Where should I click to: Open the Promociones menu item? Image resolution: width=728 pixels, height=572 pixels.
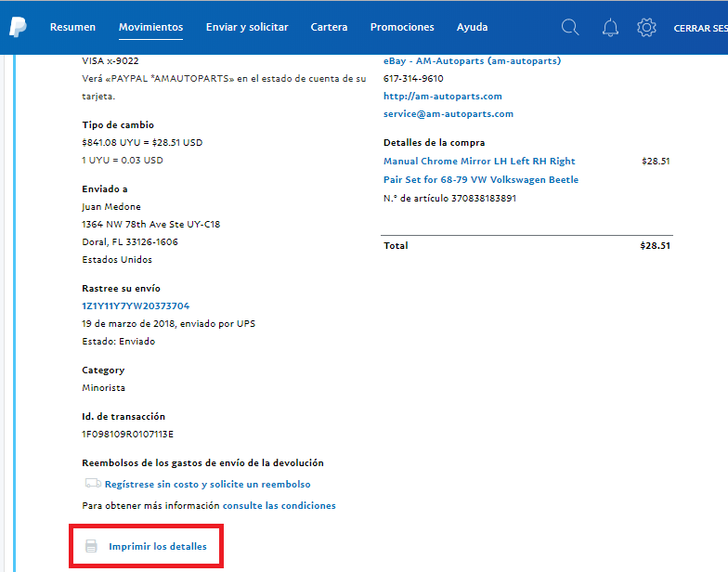click(x=402, y=27)
